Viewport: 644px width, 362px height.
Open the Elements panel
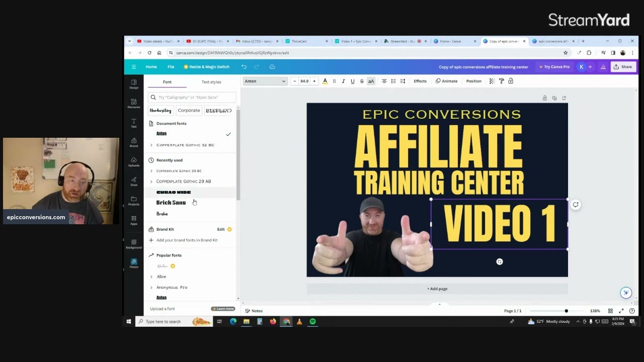click(133, 104)
